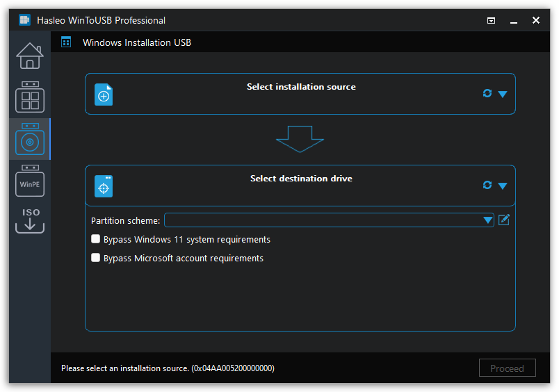Open the Home page in sidebar
559x392 pixels.
pyautogui.click(x=30, y=56)
